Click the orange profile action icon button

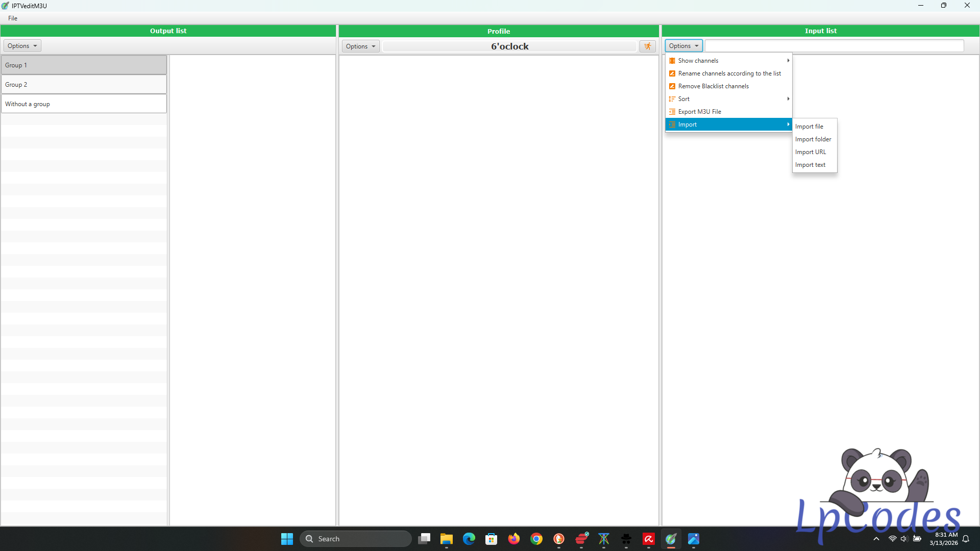click(x=647, y=46)
